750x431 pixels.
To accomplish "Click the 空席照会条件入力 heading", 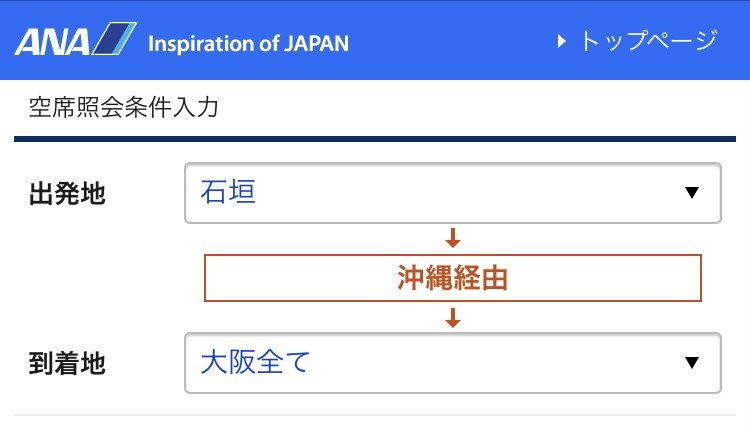I will (x=123, y=107).
